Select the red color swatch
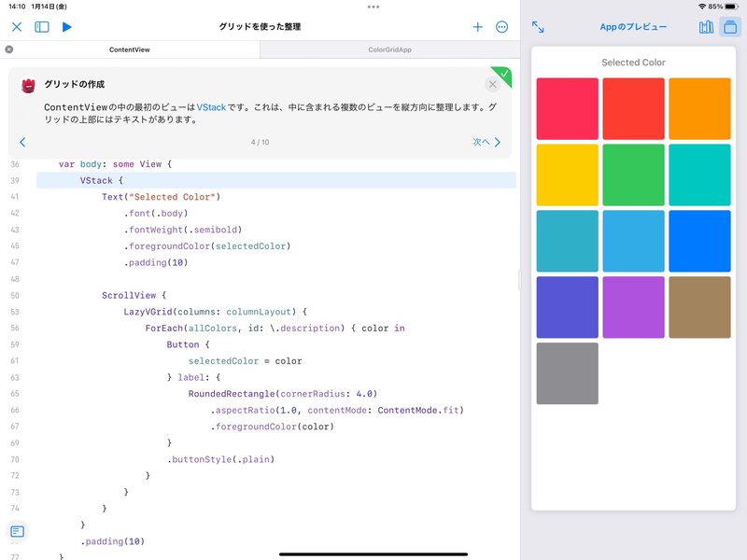This screenshot has width=747, height=560. click(633, 108)
